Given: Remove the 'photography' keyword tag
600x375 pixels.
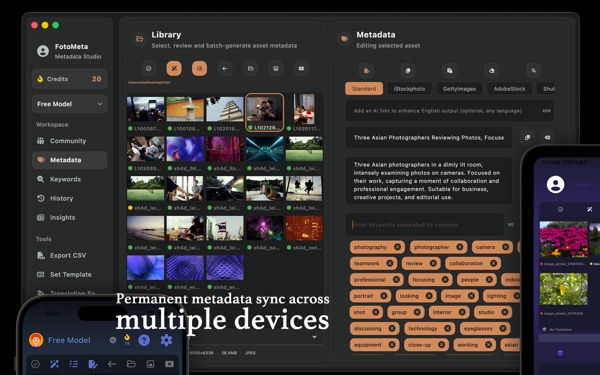Looking at the screenshot, I should point(397,247).
